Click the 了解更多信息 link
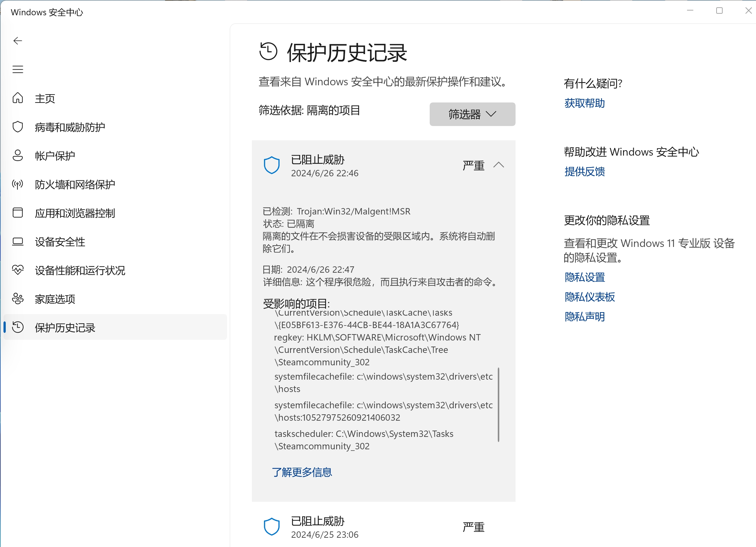 click(x=302, y=472)
